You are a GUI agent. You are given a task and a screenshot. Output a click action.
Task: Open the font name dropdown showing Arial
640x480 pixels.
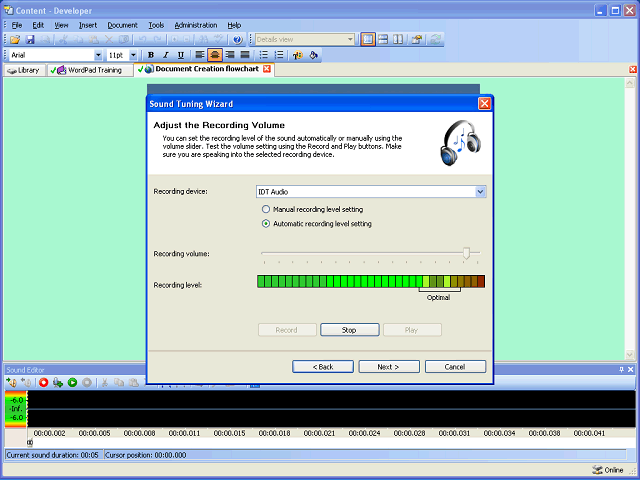tap(98, 55)
